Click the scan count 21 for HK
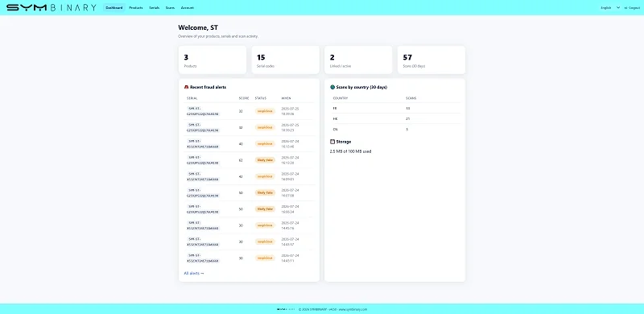644x314 pixels. (x=408, y=119)
